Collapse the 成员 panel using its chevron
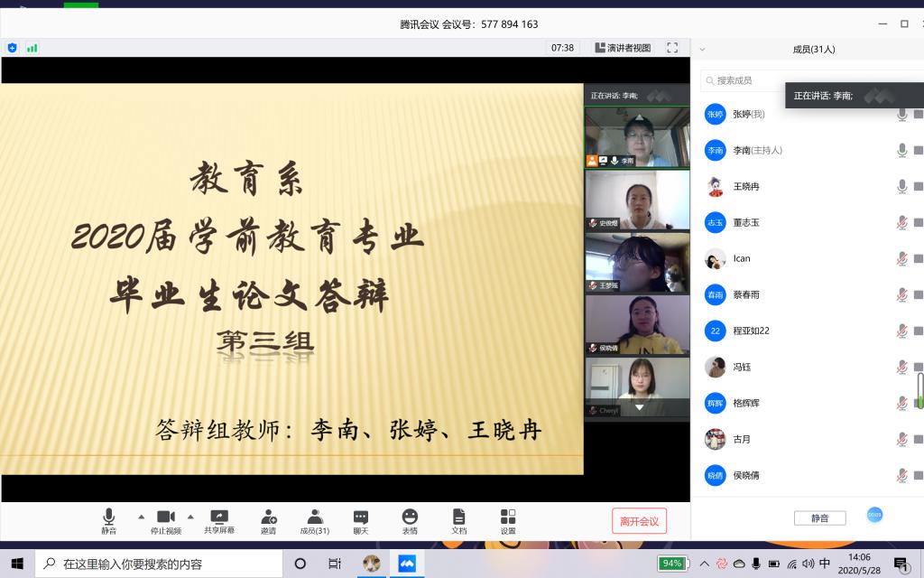 [703, 50]
